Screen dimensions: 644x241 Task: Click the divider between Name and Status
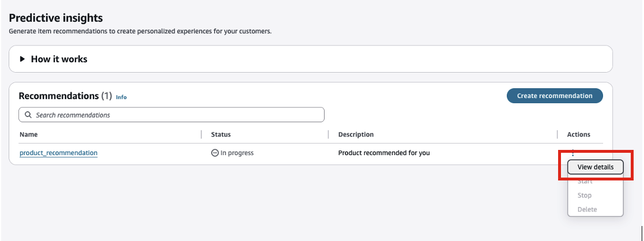coord(201,134)
